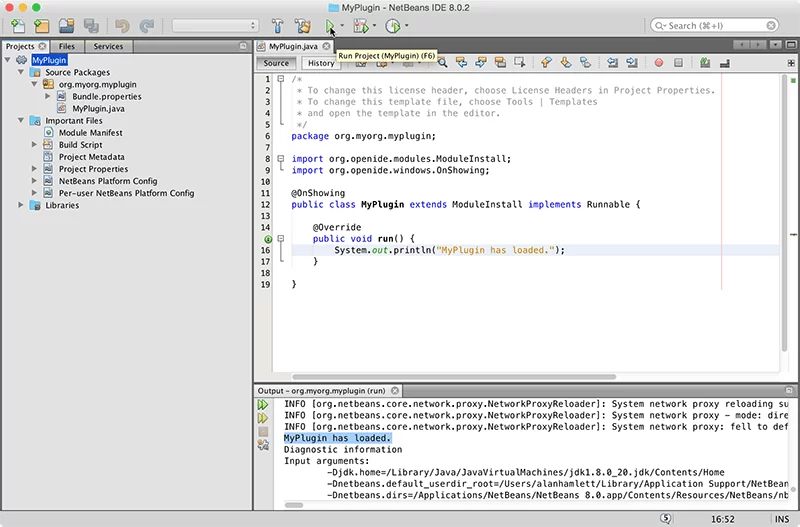This screenshot has height=527, width=800.
Task: Click the Save All toolbar icon
Action: click(91, 26)
